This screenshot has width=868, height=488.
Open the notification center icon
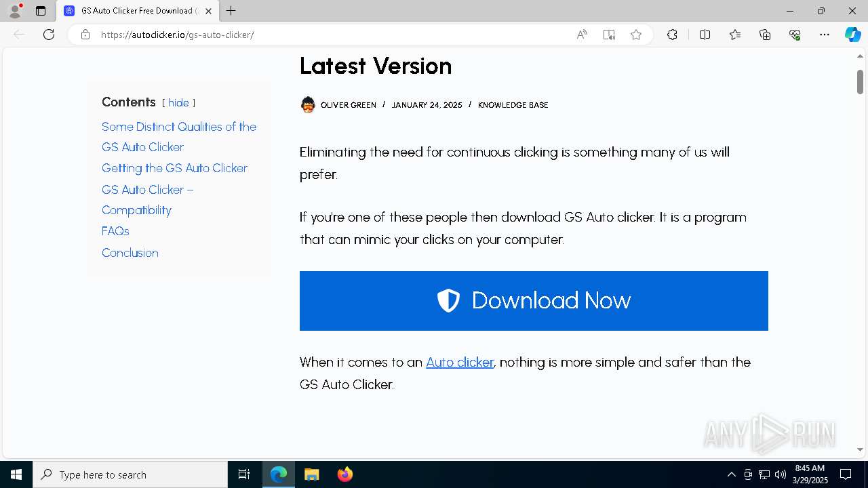click(846, 474)
